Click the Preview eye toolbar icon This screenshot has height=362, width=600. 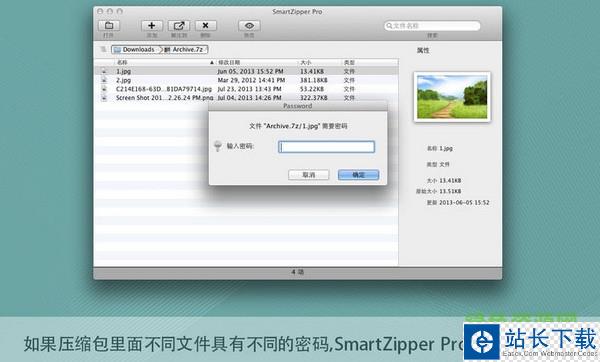[x=249, y=26]
